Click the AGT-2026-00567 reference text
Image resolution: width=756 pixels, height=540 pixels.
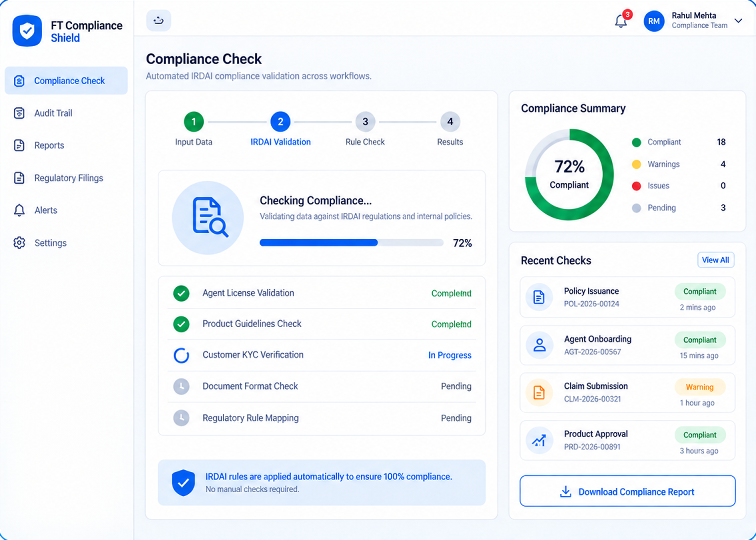click(x=592, y=352)
